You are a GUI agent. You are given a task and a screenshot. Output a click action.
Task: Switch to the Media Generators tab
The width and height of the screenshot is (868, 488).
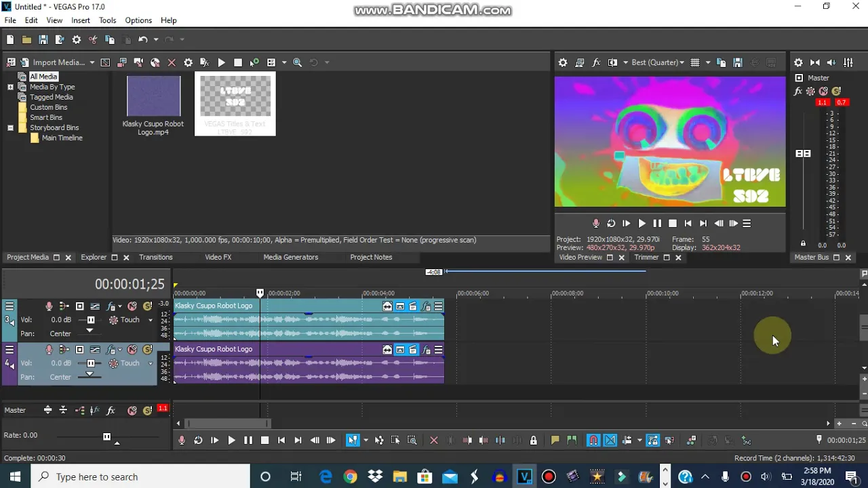pyautogui.click(x=291, y=258)
